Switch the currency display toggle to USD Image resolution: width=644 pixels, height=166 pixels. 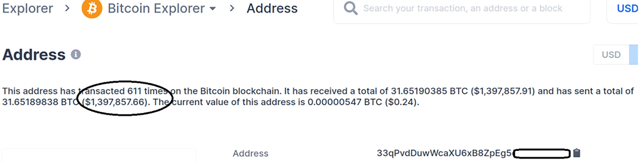[x=611, y=55]
